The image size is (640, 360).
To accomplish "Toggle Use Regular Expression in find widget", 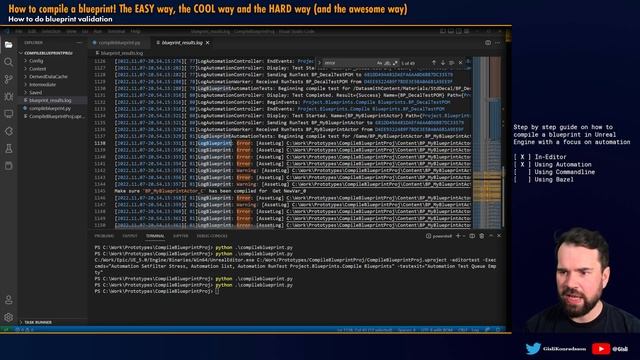I will [395, 63].
